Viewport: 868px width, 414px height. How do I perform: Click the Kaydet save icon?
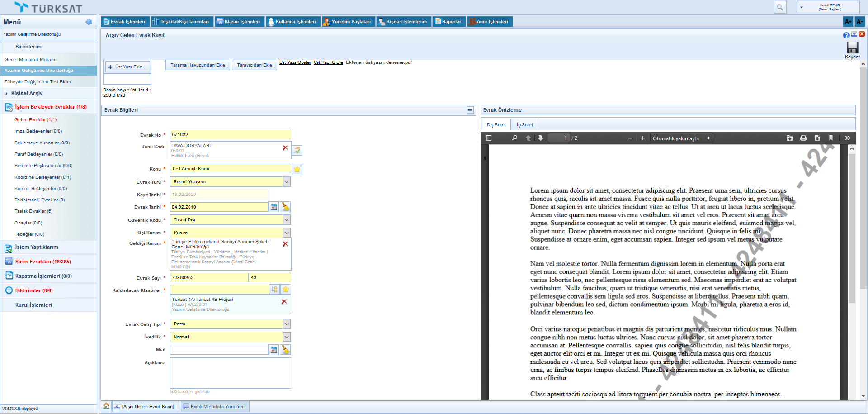pos(852,48)
